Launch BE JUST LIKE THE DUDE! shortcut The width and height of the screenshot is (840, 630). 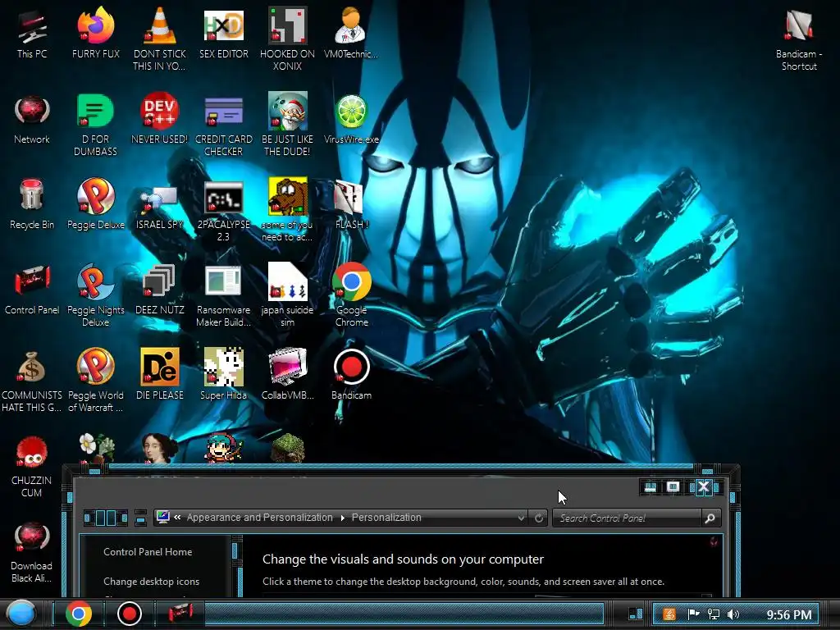[287, 125]
